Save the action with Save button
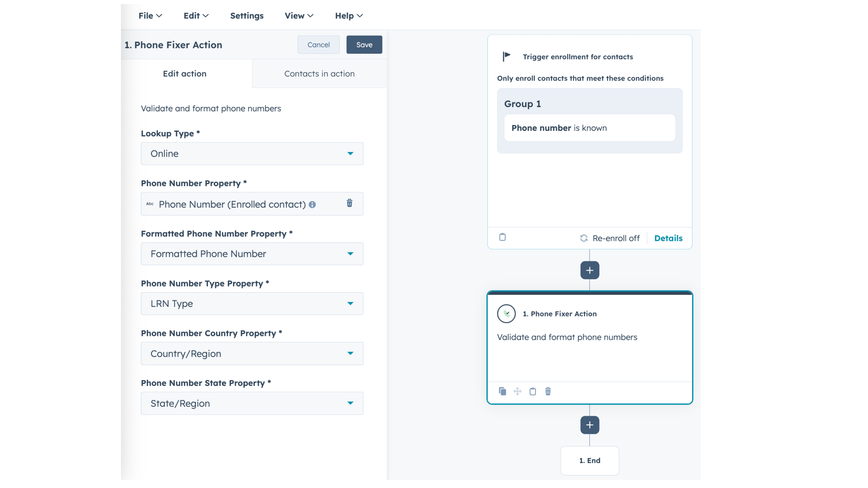This screenshot has width=868, height=488. tap(364, 45)
